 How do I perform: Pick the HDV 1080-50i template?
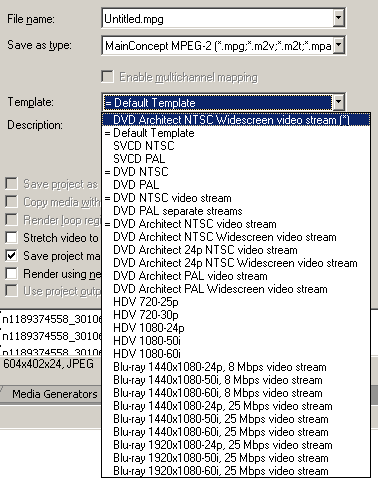(x=236, y=341)
